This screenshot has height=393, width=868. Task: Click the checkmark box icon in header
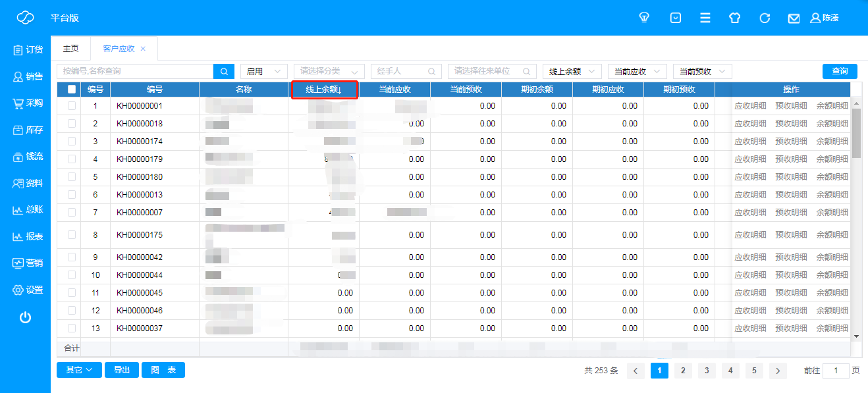pyautogui.click(x=676, y=18)
